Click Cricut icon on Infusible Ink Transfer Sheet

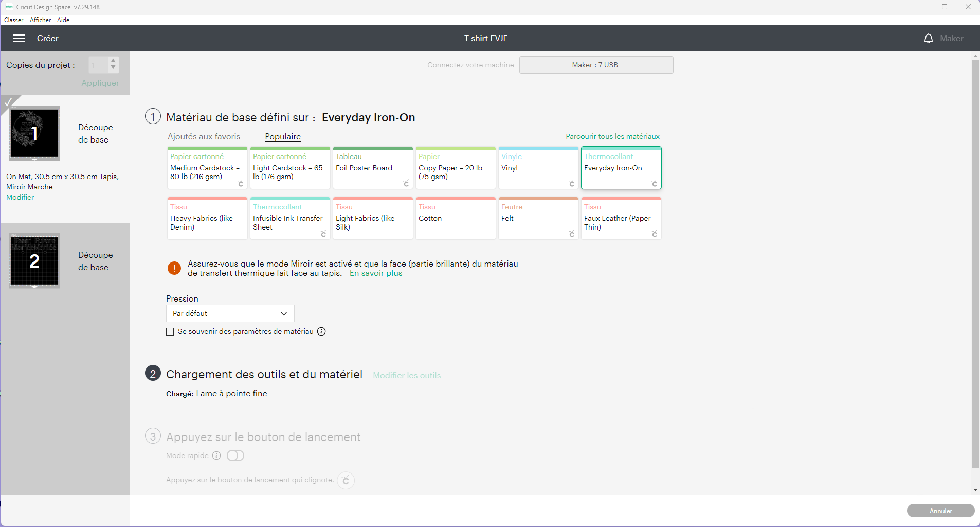pos(323,234)
